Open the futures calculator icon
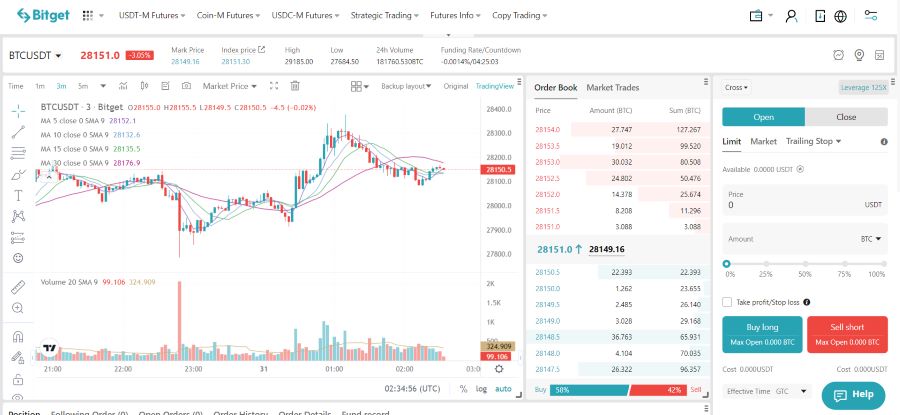 tap(881, 55)
